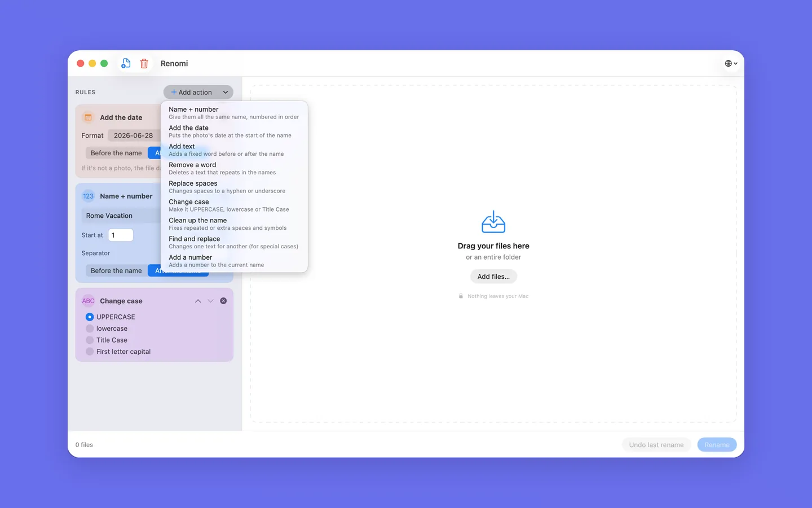Click the drop-box tray icon
The image size is (812, 508).
click(x=493, y=222)
